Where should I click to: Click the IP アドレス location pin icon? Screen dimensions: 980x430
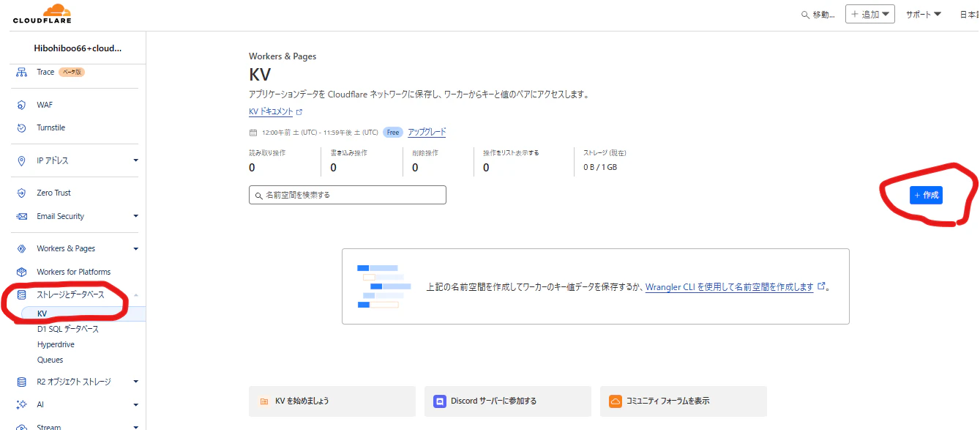pos(21,160)
